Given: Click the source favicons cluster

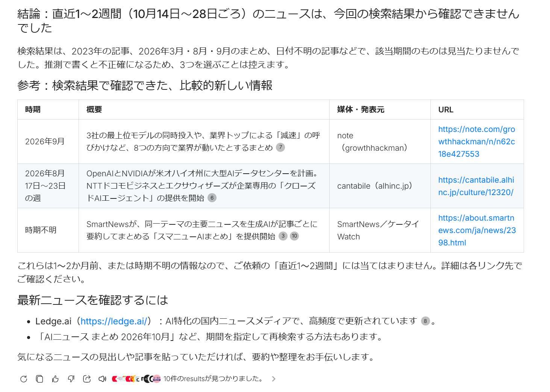Looking at the screenshot, I should click(136, 379).
